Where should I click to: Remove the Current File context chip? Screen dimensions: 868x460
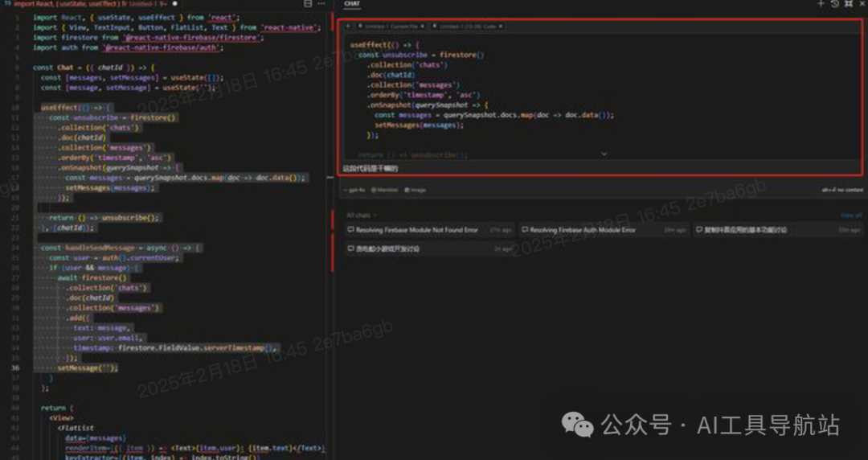(423, 26)
